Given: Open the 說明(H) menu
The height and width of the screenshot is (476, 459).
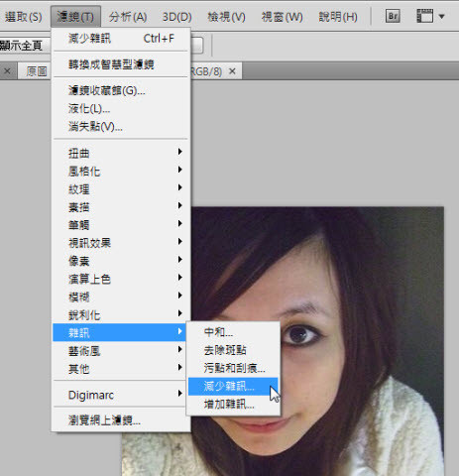Looking at the screenshot, I should (338, 17).
